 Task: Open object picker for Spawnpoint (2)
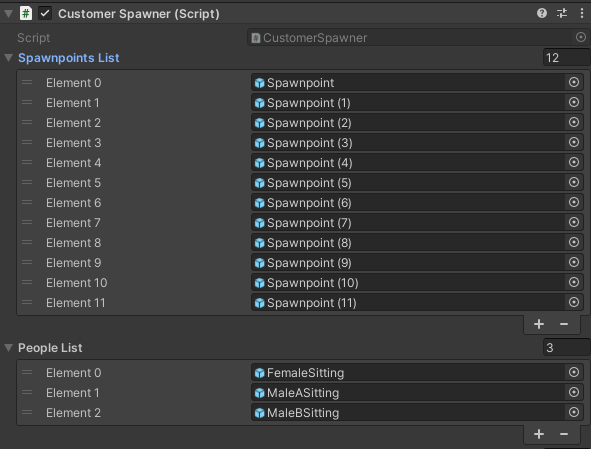574,122
